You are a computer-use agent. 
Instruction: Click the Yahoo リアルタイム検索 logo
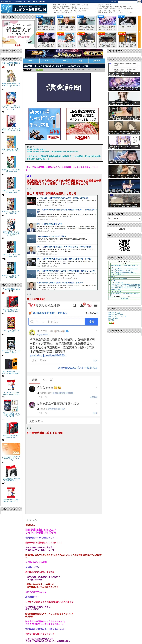(44, 305)
